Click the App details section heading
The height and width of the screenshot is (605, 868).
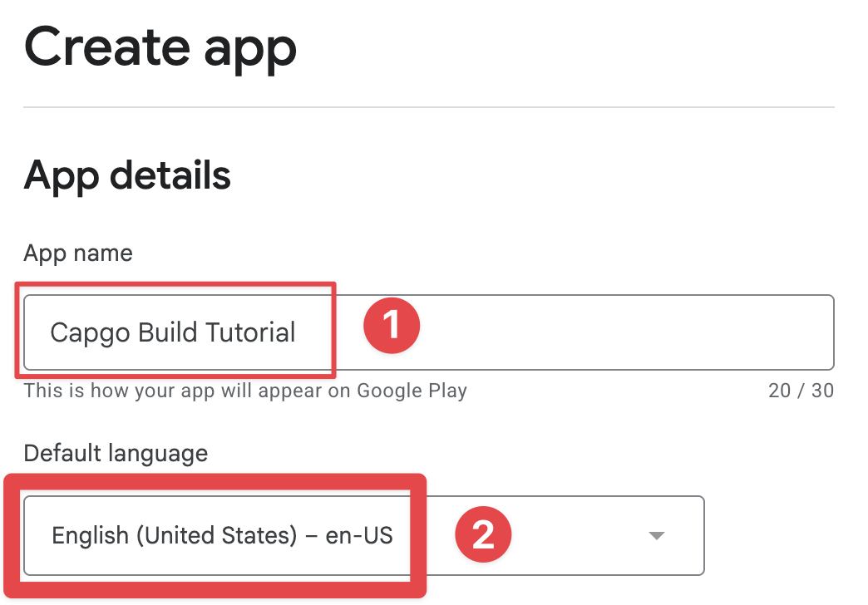click(x=128, y=175)
